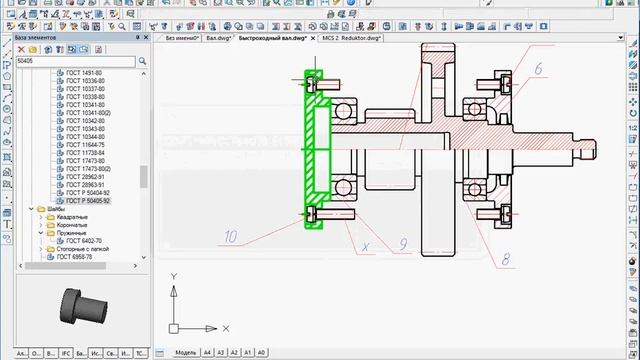Switch to the A1 layout tab
Image resolution: width=640 pixels, height=360 pixels.
(x=248, y=352)
